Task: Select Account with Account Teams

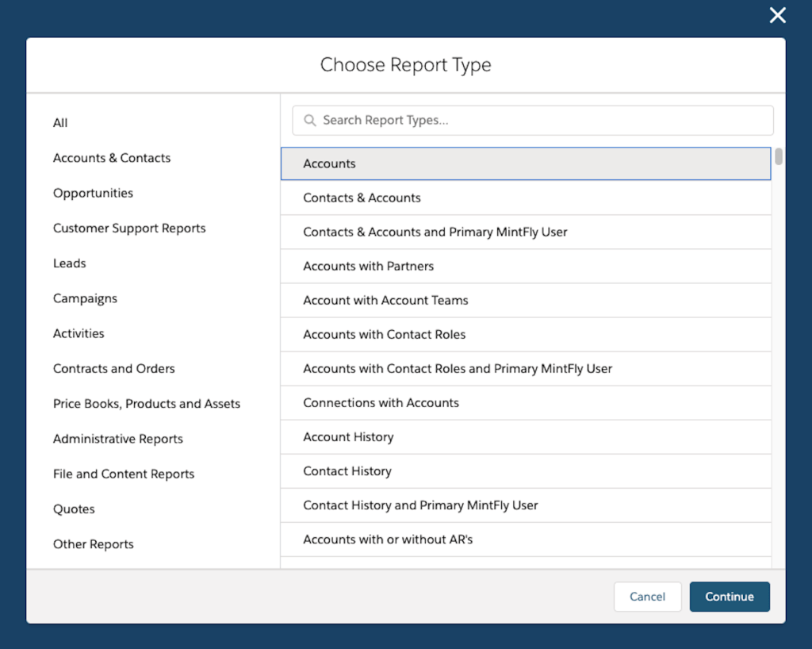Action: coord(525,300)
